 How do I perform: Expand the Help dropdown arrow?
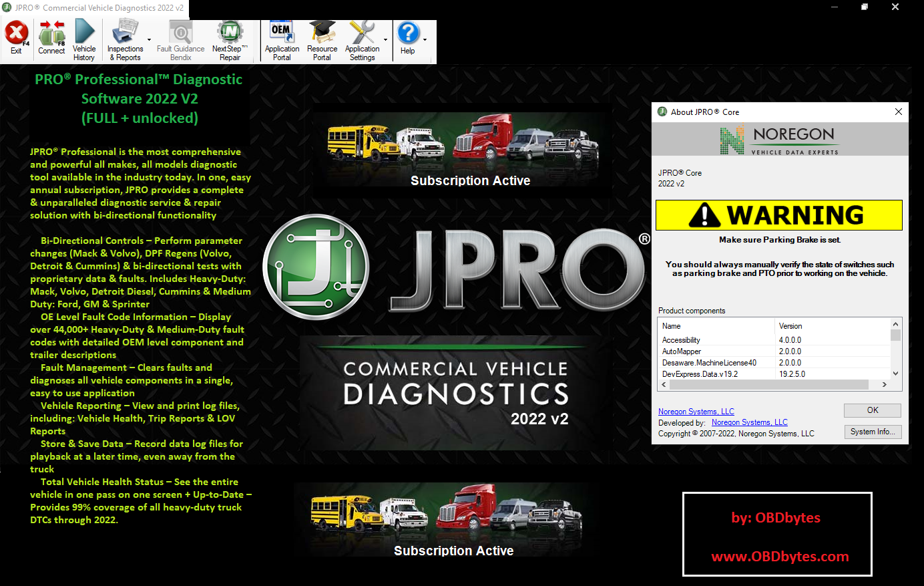coord(425,40)
